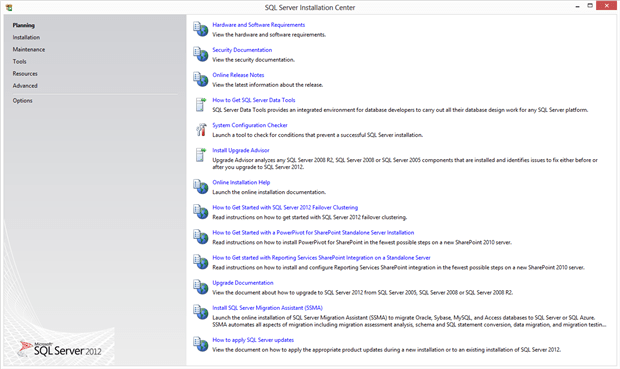Viewport: 620px width, 369px height.
Task: Open the Online Release Notes link
Action: (x=238, y=75)
